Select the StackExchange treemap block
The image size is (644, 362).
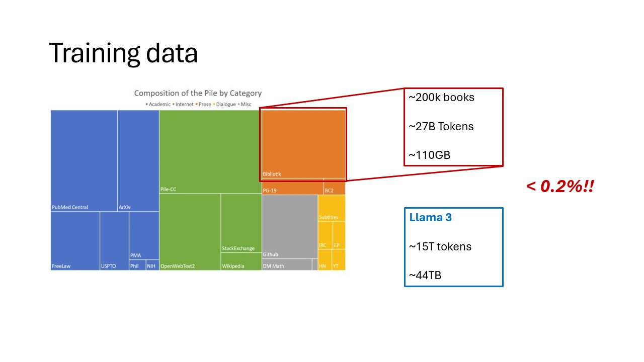tap(241, 223)
